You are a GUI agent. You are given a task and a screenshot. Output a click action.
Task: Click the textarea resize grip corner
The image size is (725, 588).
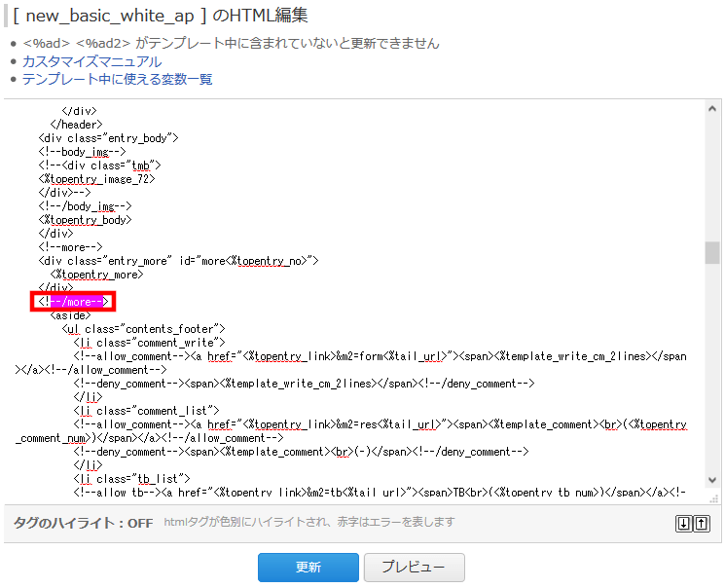click(714, 498)
